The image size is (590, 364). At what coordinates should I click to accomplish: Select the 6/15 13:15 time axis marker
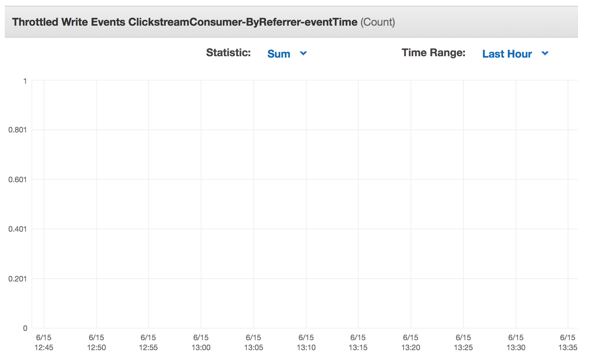(358, 342)
